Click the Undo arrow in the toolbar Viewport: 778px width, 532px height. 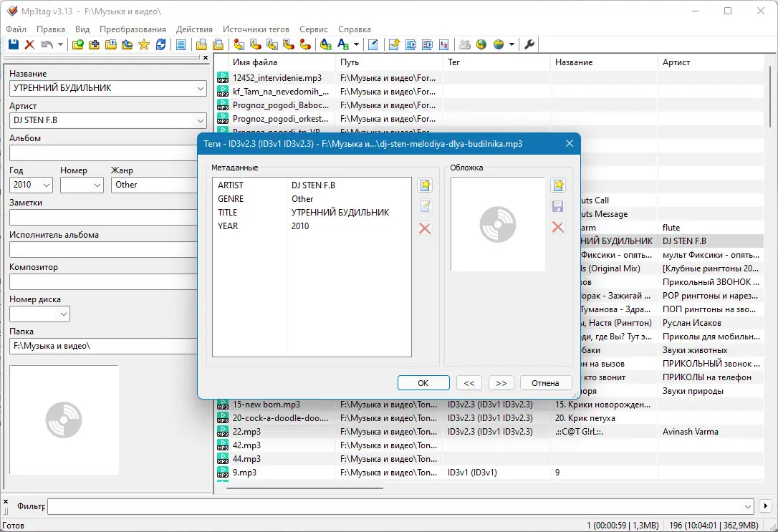pyautogui.click(x=47, y=44)
